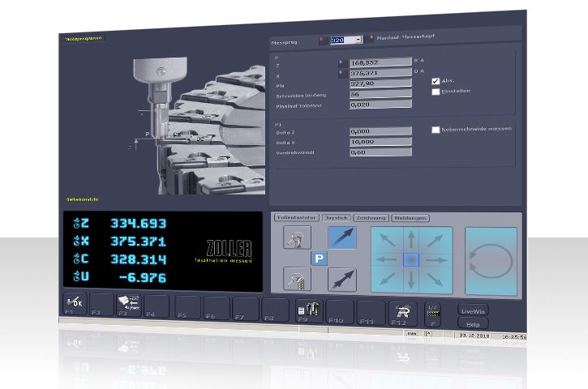Enable the Einstellen checkbox
This screenshot has width=588, height=389.
[436, 92]
